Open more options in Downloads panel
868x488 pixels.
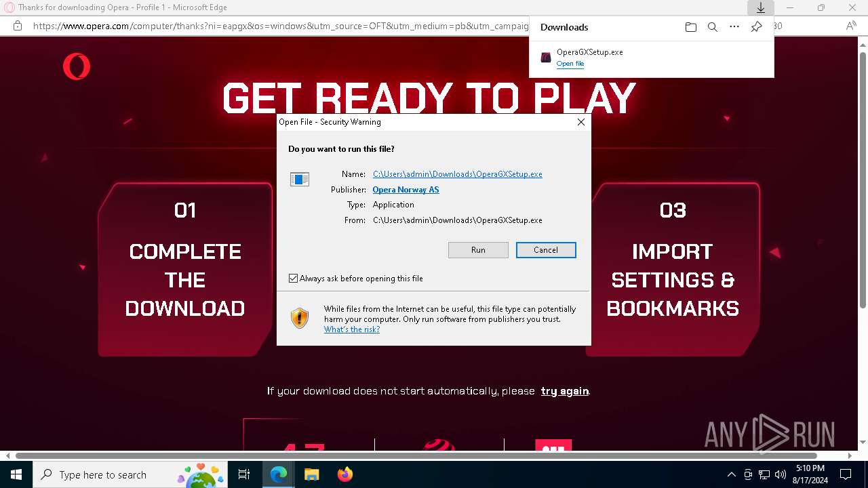point(734,27)
